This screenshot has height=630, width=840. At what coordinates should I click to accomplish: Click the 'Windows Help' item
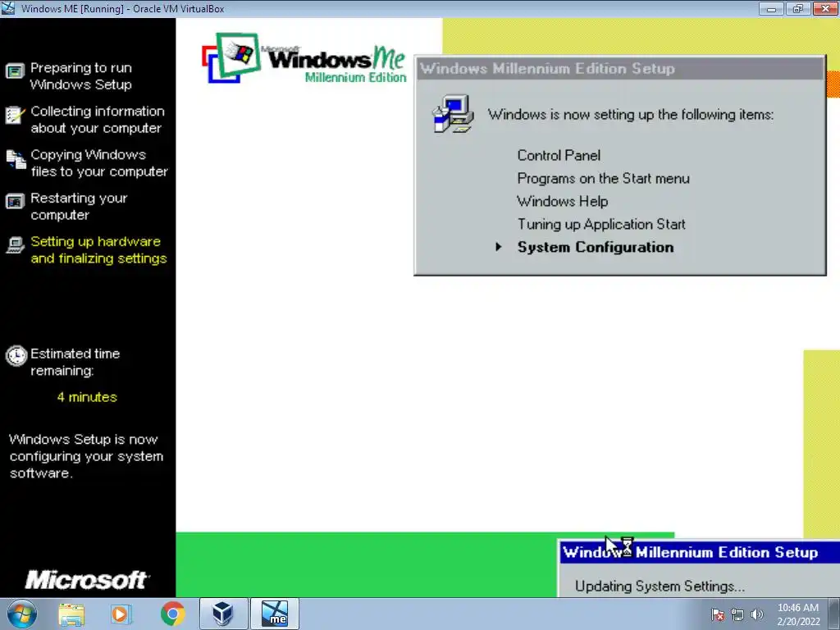coord(563,202)
